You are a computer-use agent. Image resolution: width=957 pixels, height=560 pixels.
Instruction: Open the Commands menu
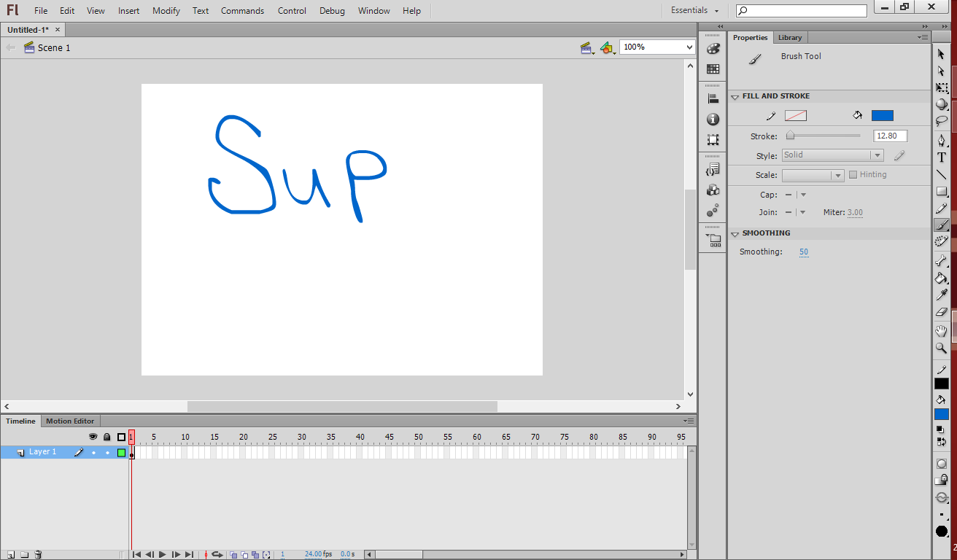pos(243,11)
